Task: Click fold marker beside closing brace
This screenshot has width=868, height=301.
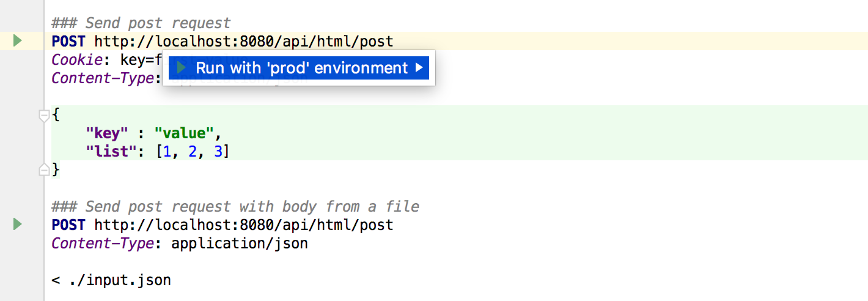Action: tap(44, 169)
